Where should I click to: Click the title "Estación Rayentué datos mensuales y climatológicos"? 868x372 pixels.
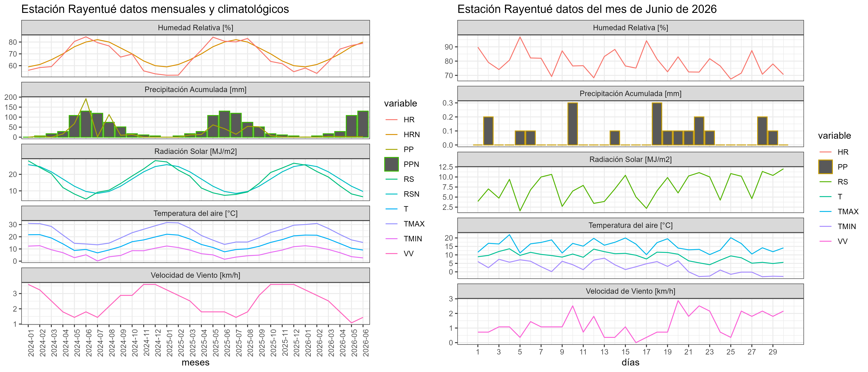coord(155,9)
